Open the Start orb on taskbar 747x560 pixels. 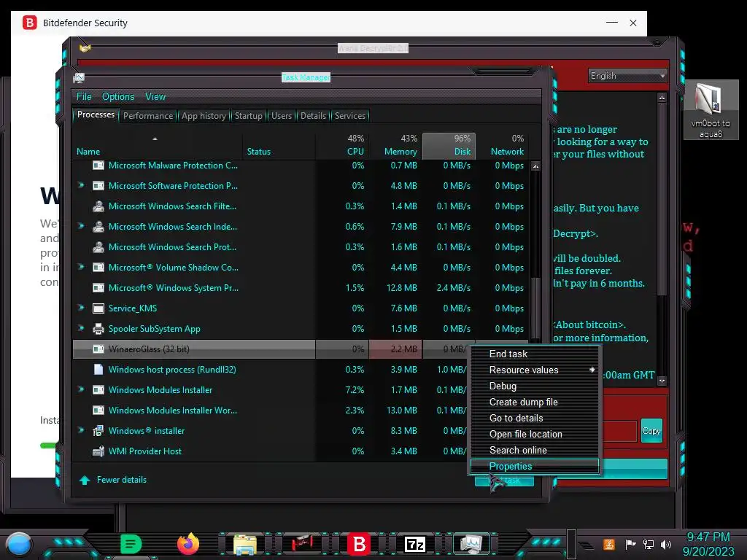click(19, 544)
